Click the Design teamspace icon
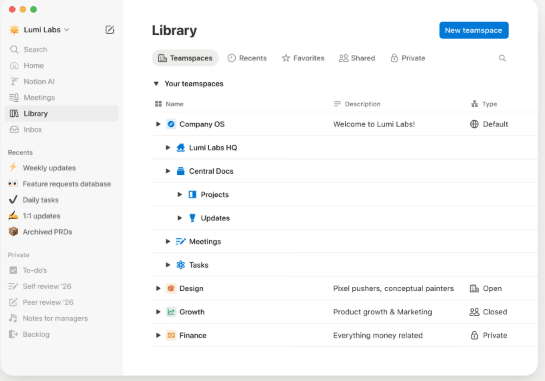This screenshot has width=545, height=381. click(x=171, y=289)
